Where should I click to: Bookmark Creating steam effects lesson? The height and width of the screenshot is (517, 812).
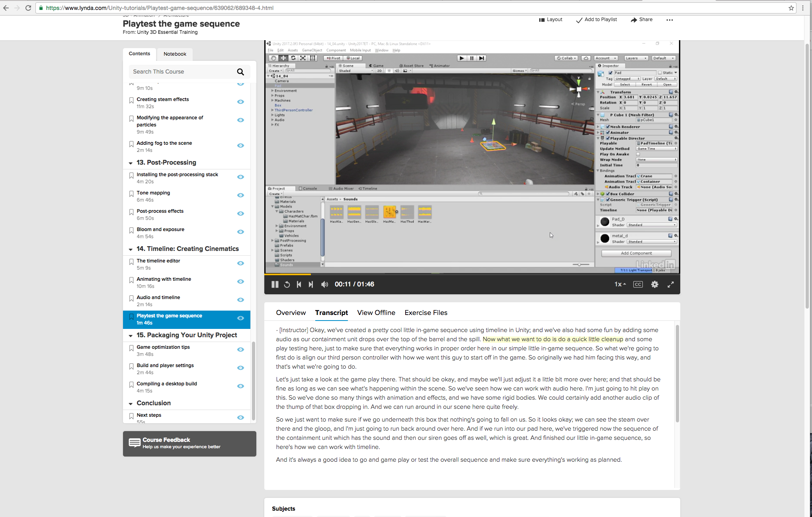click(x=131, y=100)
